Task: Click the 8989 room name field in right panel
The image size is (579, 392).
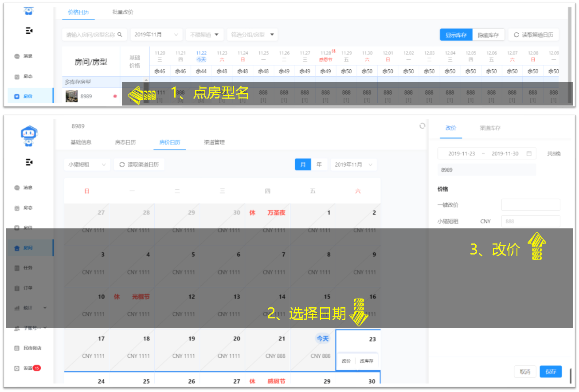Action: click(487, 170)
